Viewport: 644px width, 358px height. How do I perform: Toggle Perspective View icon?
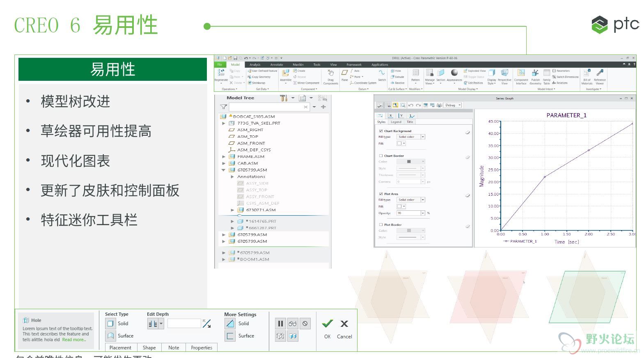tap(504, 73)
